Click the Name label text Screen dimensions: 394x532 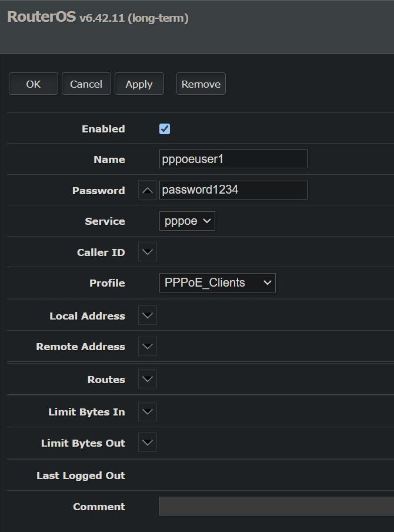pyautogui.click(x=109, y=159)
